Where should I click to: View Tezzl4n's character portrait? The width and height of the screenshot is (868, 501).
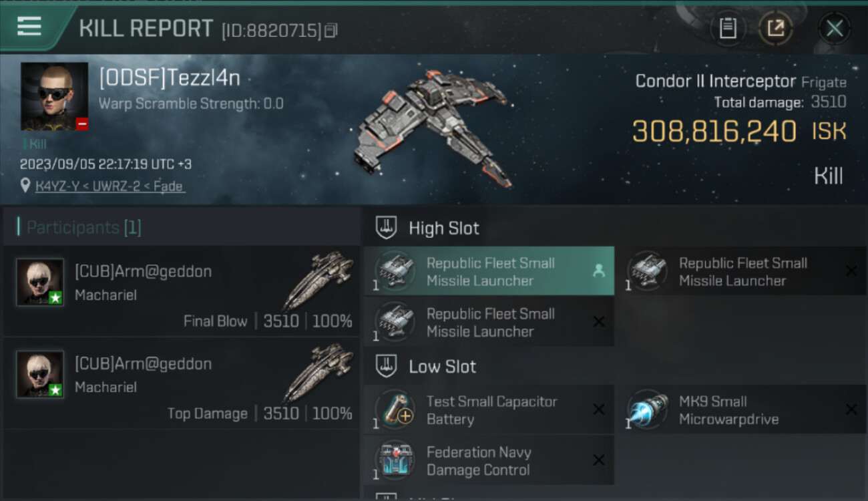54,96
